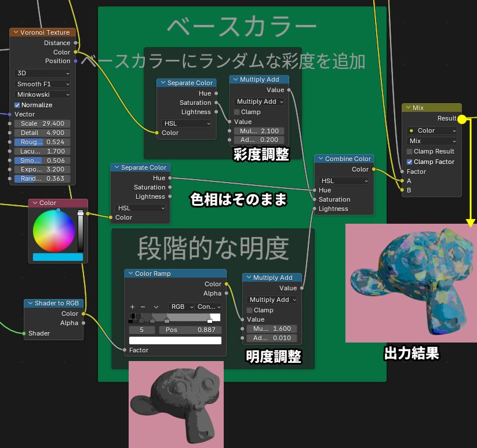Collapse the Voronoi Texture node header arrow
Image resolution: width=477 pixels, height=448 pixels.
pos(15,32)
